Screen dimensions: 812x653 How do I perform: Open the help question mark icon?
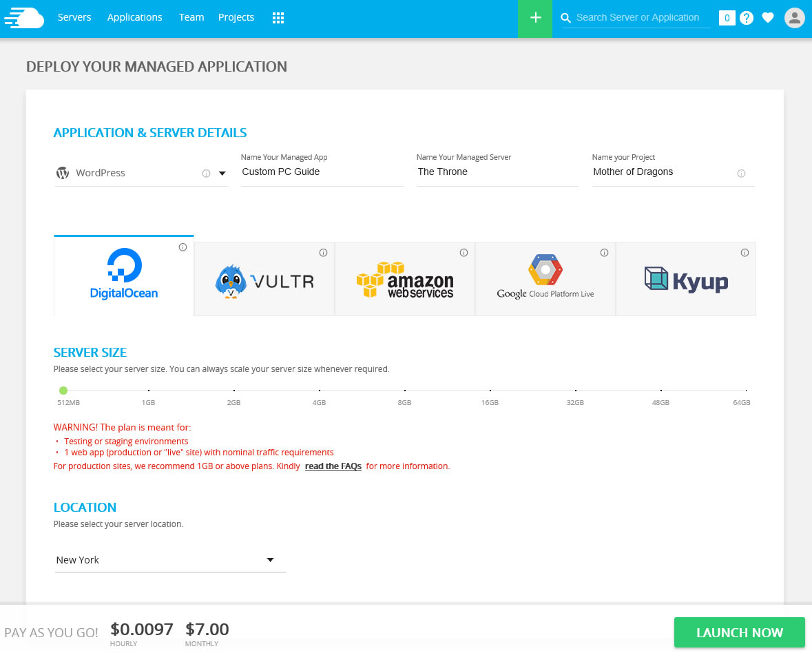click(x=747, y=18)
